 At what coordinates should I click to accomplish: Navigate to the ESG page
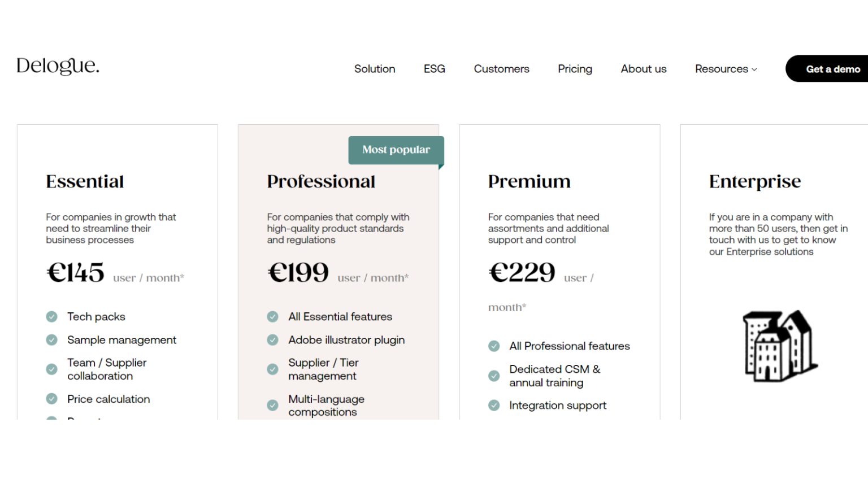pyautogui.click(x=434, y=68)
